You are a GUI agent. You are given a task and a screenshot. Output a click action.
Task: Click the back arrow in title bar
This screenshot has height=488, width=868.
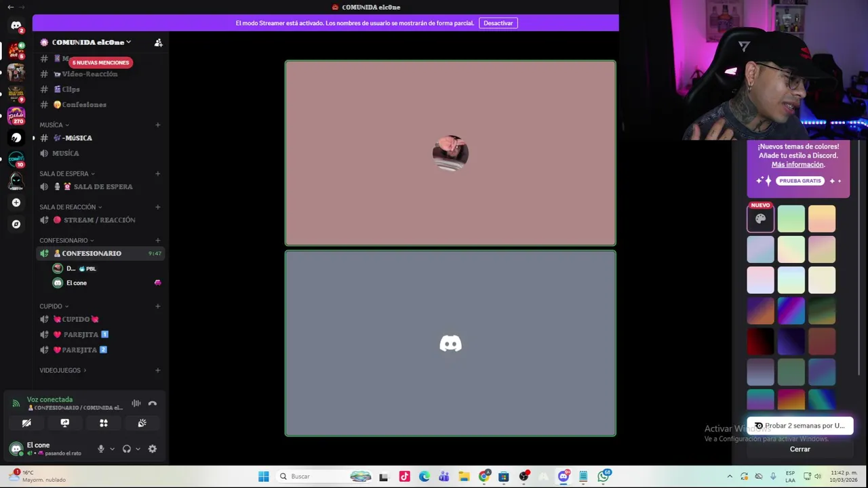pos(10,7)
